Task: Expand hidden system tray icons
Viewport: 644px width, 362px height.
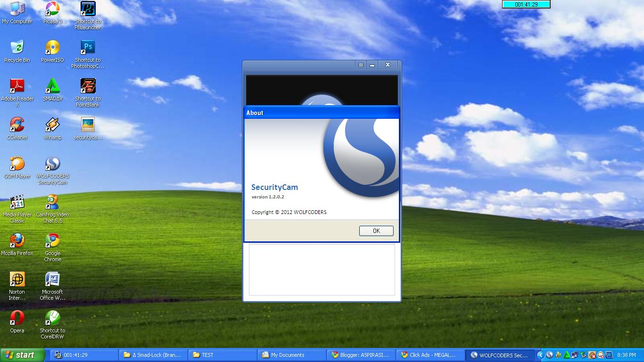Action: coord(541,355)
